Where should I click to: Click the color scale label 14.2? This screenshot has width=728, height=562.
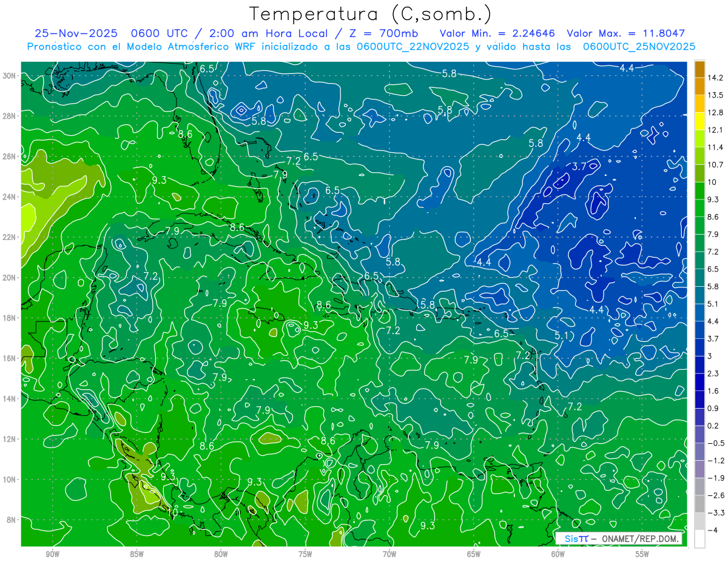715,78
